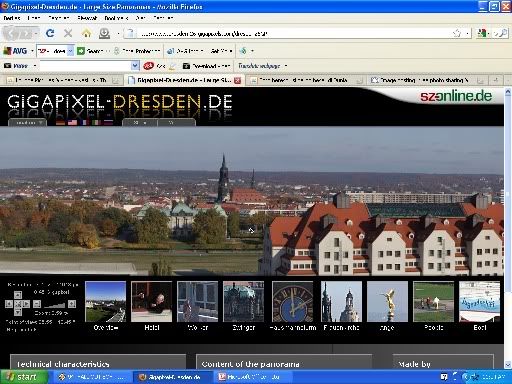Click the szonline.de logo link
Image resolution: width=512 pixels, height=384 pixels.
tap(456, 96)
